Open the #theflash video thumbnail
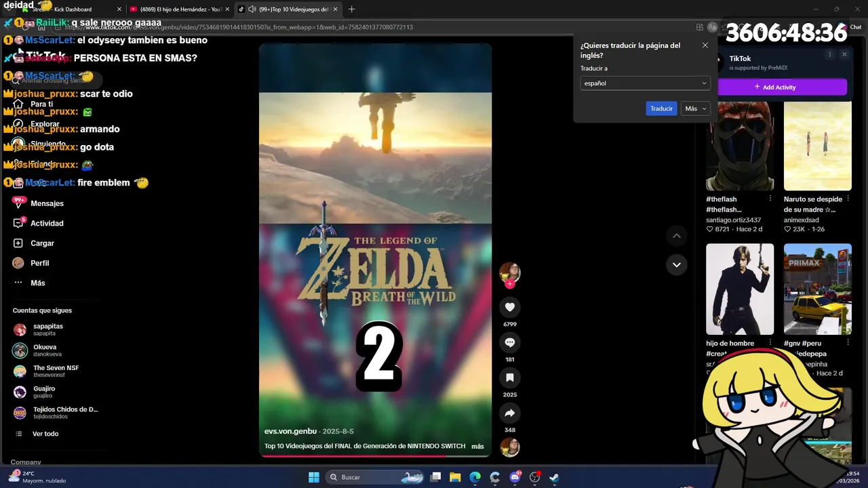This screenshot has width=868, height=488. point(740,146)
